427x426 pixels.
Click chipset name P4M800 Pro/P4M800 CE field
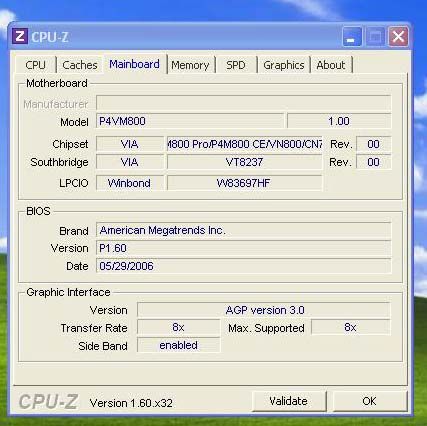point(244,144)
